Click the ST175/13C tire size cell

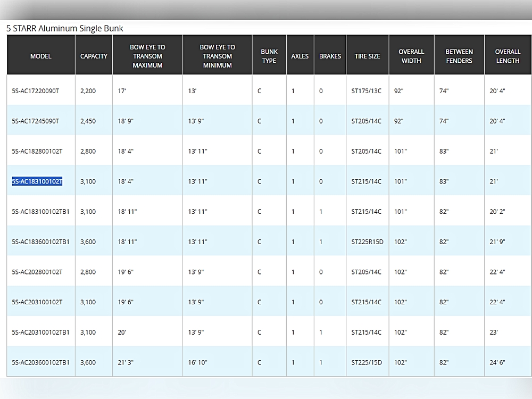[367, 91]
